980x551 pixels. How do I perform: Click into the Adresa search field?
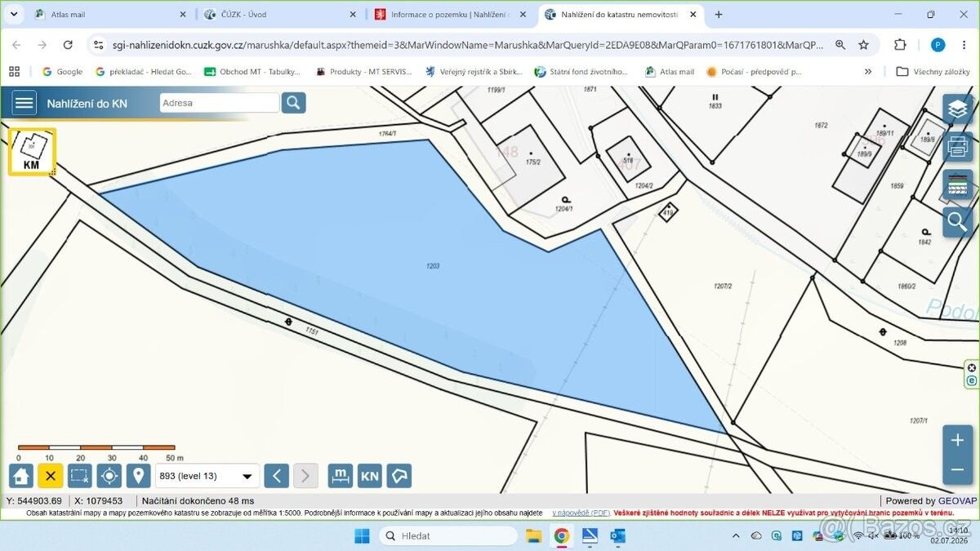219,103
